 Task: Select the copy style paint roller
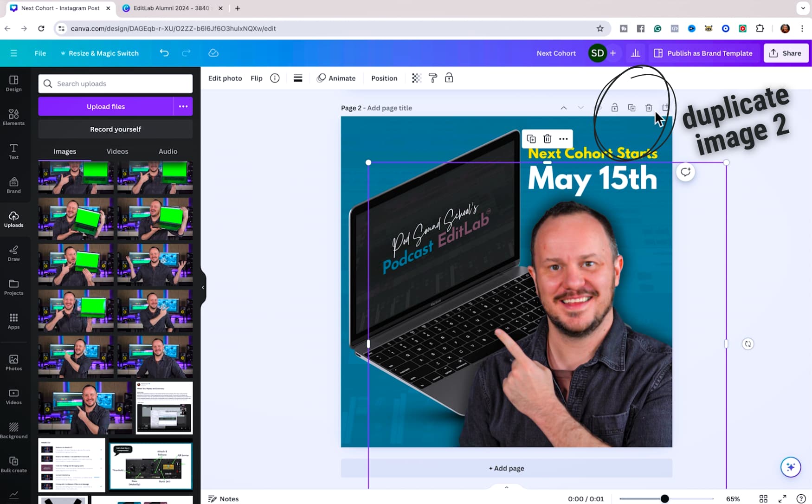click(x=433, y=78)
